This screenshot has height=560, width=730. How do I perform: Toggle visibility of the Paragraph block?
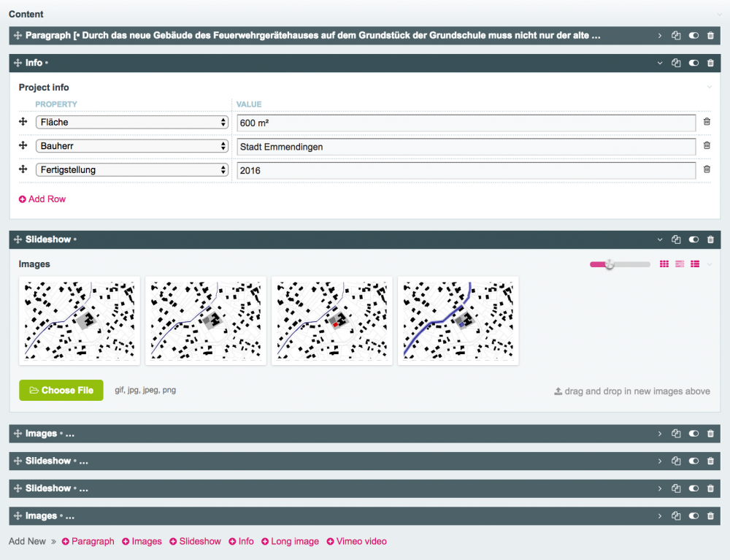click(693, 35)
